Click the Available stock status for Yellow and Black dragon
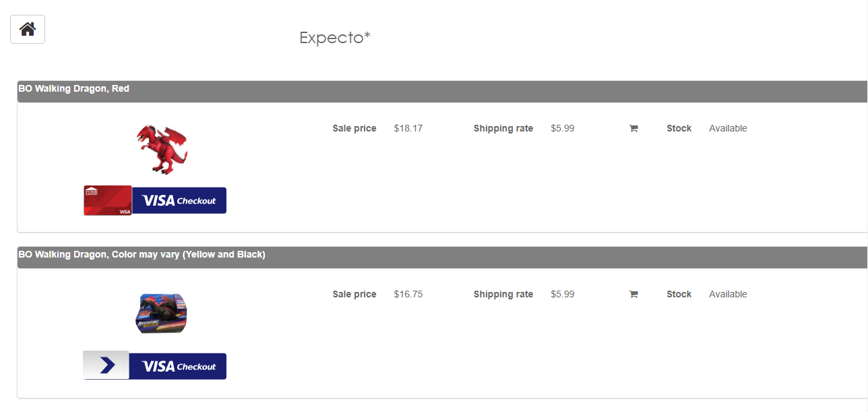868x412 pixels. 728,294
